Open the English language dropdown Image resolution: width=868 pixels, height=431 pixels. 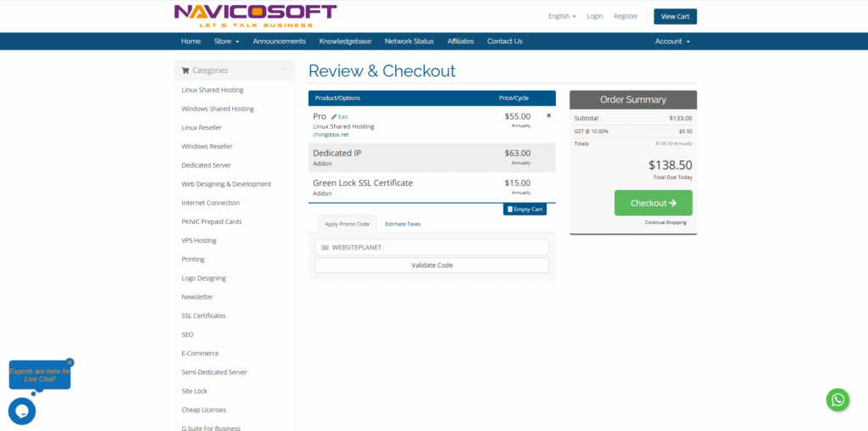561,16
